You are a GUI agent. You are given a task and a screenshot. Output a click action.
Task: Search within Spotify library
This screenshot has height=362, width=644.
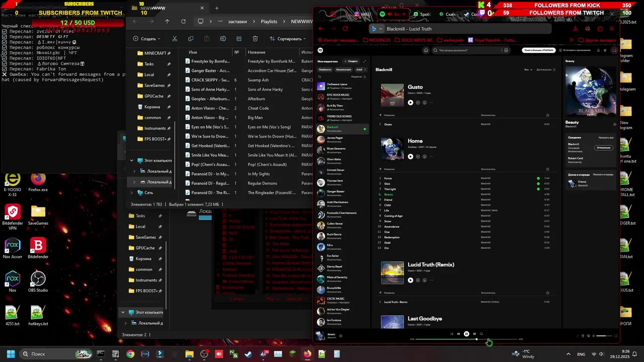320,76
